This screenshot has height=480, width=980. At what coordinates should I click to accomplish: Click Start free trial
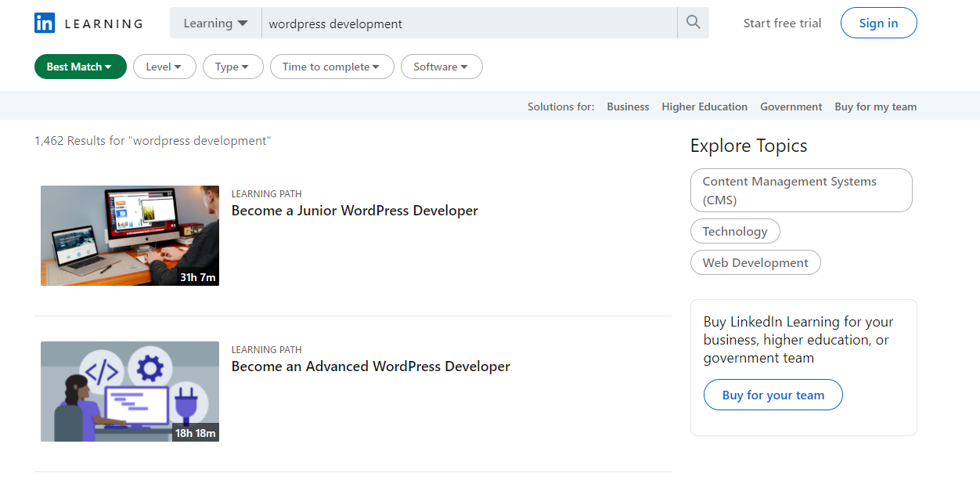(x=783, y=23)
